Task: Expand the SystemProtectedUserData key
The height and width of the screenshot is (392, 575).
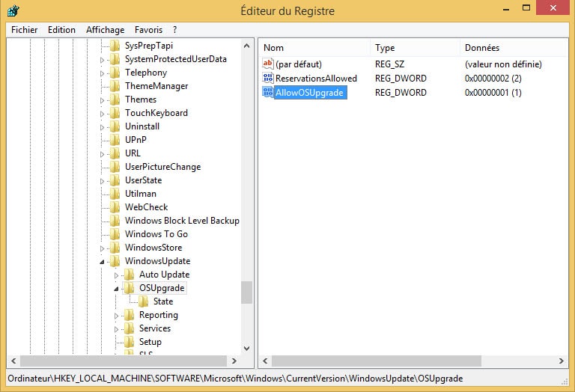Action: (103, 60)
